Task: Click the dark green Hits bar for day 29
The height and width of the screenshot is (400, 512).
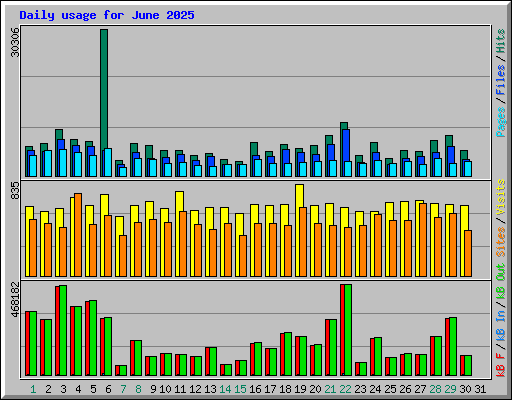Action: pyautogui.click(x=449, y=141)
